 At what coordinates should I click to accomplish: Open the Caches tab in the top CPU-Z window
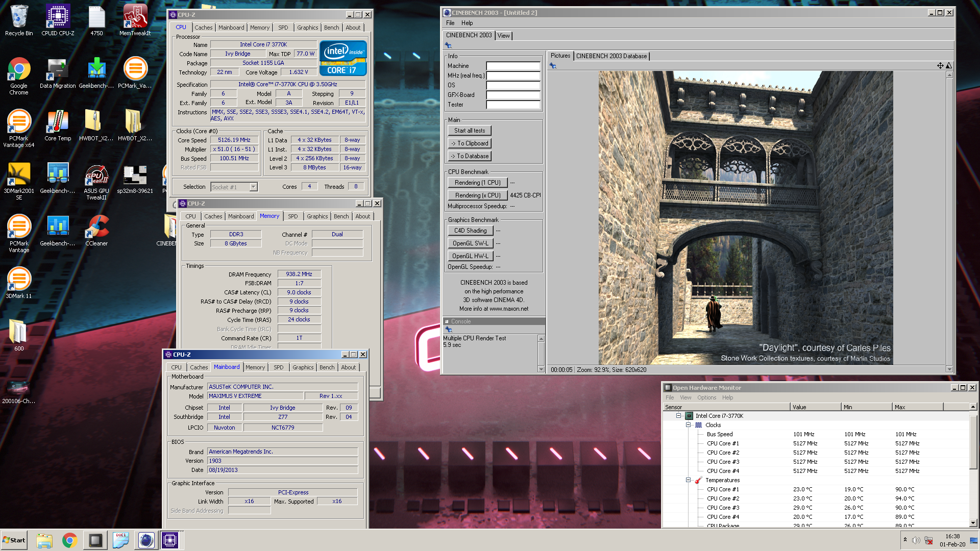pos(204,28)
